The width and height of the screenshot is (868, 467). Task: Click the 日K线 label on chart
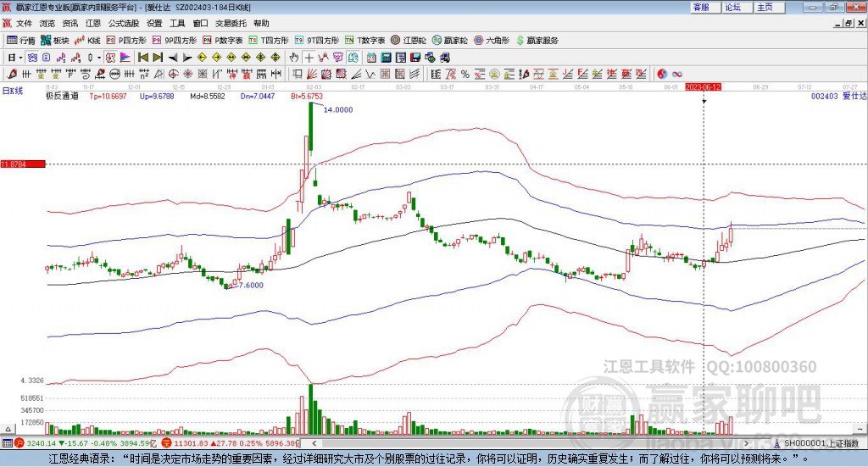pyautogui.click(x=13, y=91)
